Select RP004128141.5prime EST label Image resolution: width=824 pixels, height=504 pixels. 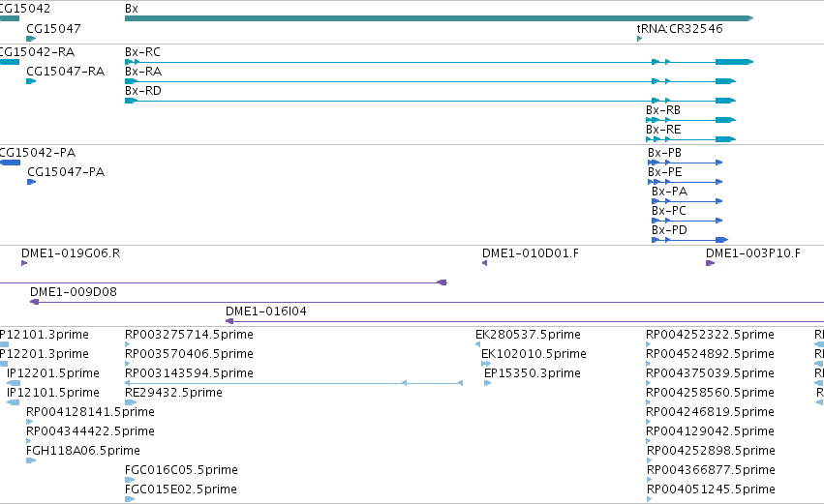90,413
